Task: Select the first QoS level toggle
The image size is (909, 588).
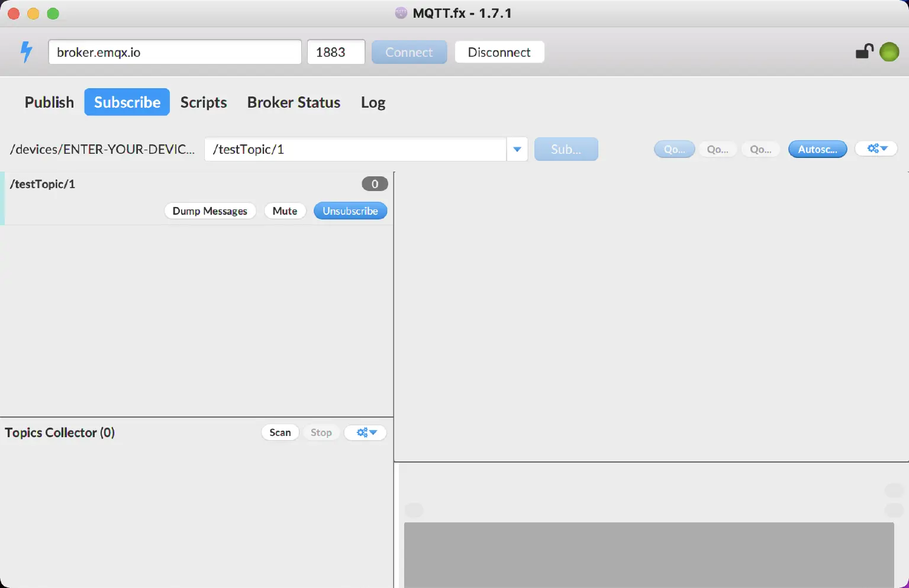Action: coord(674,149)
